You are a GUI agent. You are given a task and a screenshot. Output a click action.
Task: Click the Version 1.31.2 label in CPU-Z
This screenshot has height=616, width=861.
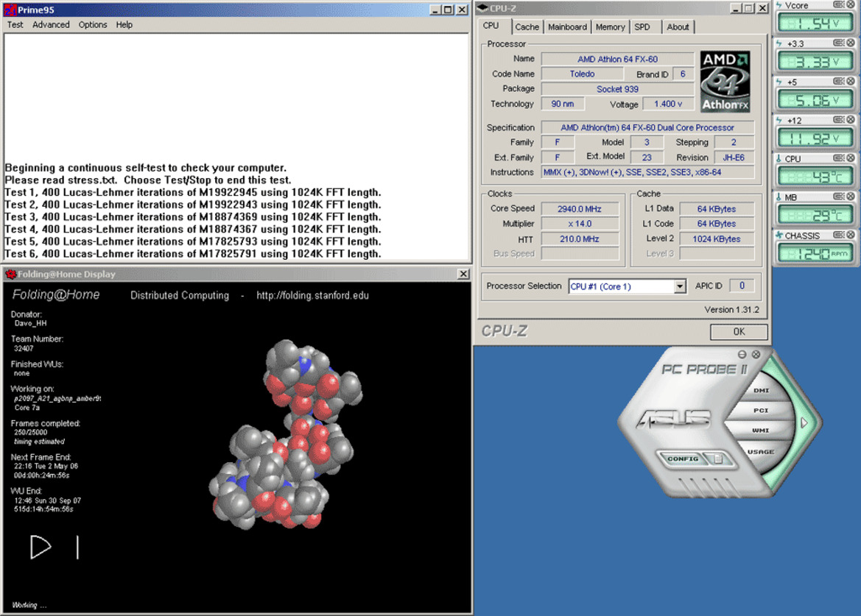pyautogui.click(x=731, y=310)
